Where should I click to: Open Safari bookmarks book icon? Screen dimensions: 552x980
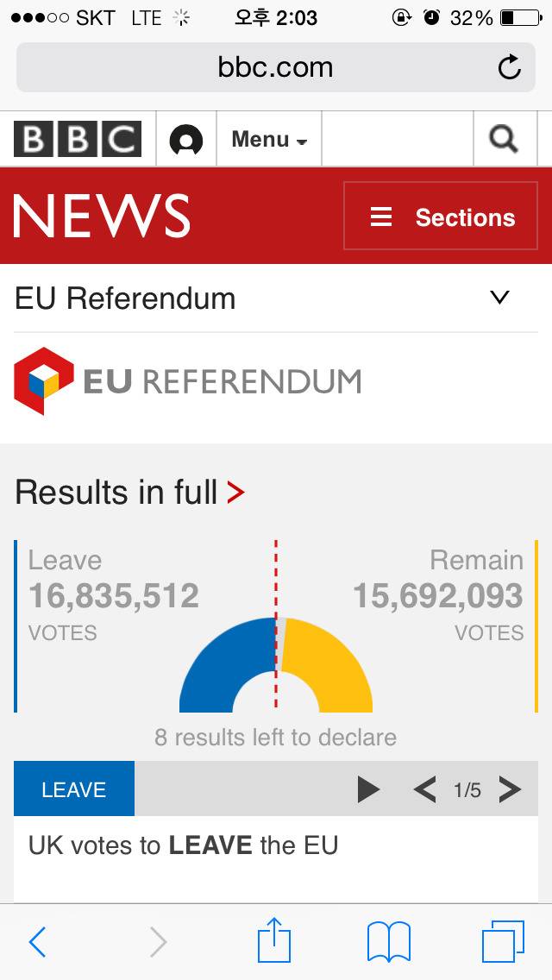point(389,941)
